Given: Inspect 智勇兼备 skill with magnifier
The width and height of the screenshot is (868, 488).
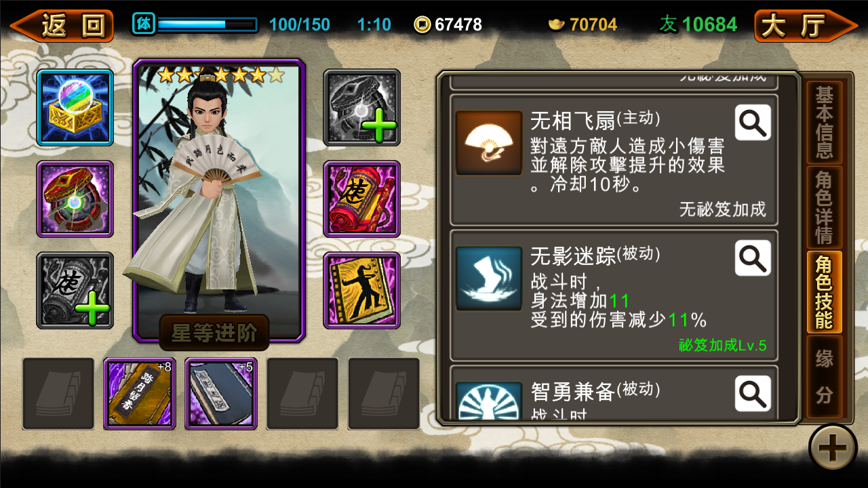Looking at the screenshot, I should (753, 394).
